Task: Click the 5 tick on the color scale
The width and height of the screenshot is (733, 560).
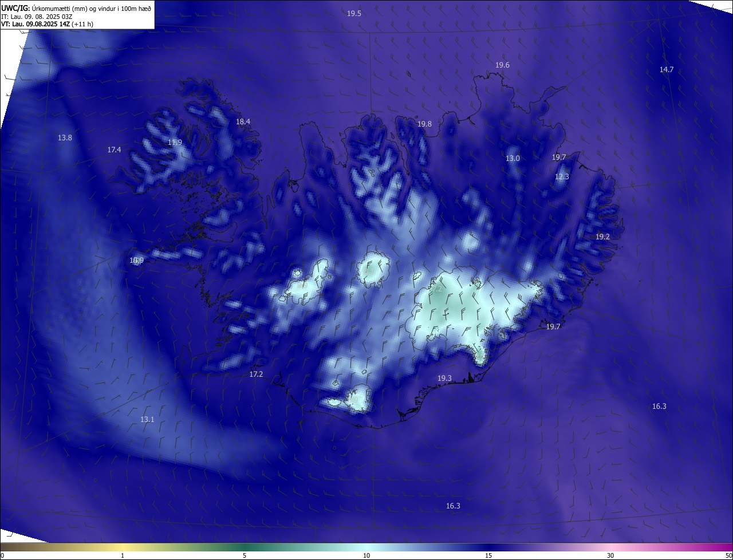Action: (x=245, y=555)
